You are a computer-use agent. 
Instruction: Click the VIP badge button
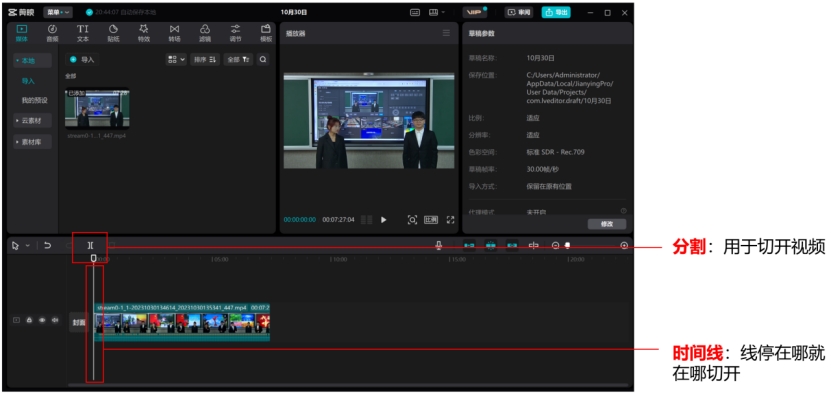[474, 12]
